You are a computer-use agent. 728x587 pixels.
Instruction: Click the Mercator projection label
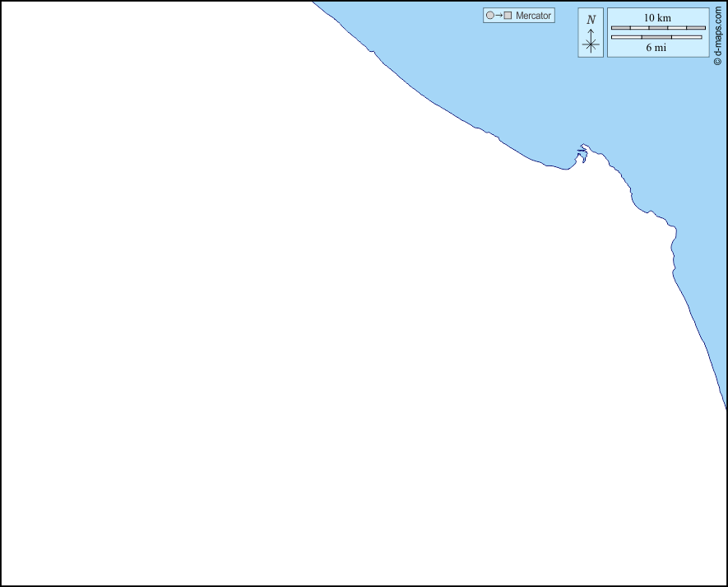(x=533, y=16)
